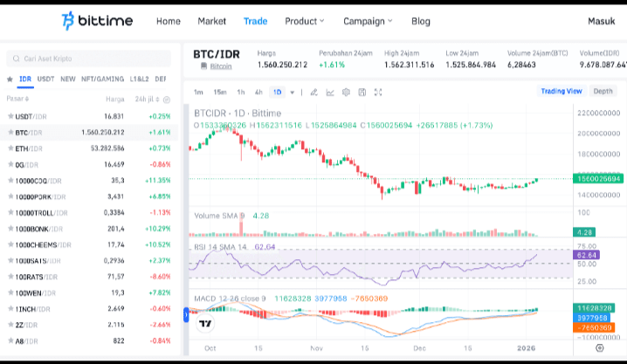Open the Trade page
The image size is (627, 364).
[256, 21]
